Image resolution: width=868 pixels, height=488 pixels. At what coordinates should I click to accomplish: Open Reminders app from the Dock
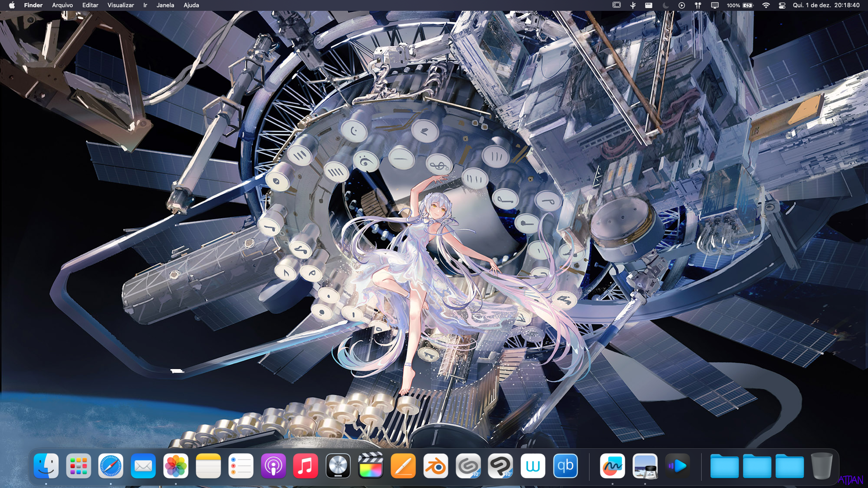coord(241,466)
